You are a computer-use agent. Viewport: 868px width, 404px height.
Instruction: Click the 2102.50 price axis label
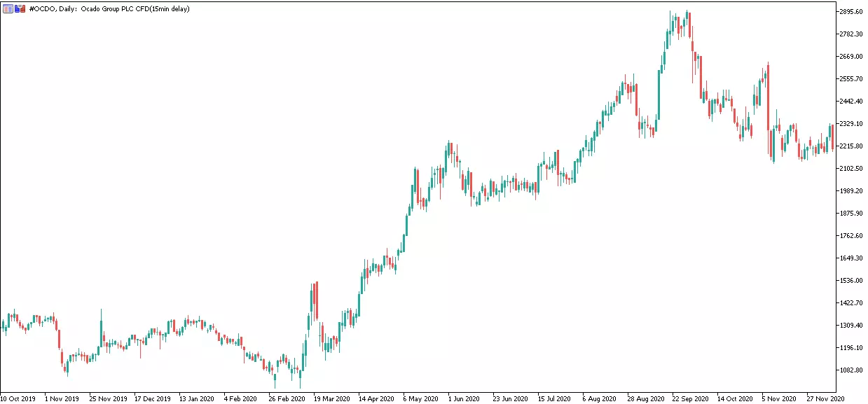tap(851, 169)
